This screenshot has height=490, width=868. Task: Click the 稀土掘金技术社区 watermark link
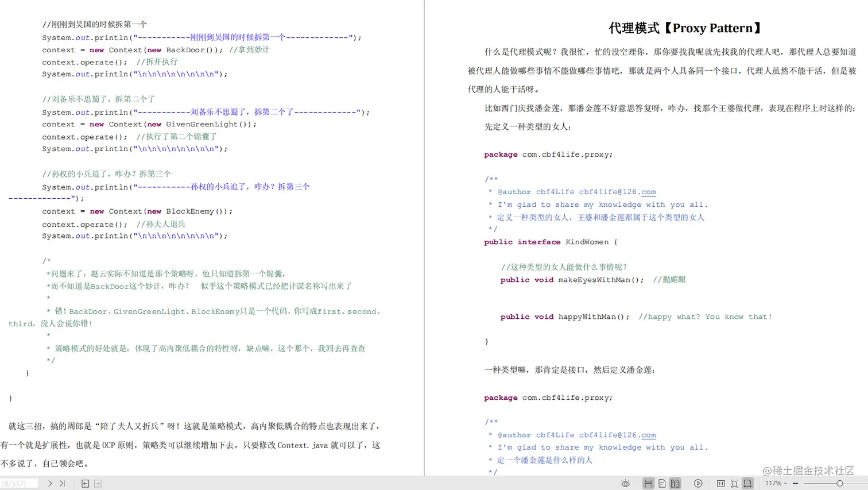[x=808, y=470]
